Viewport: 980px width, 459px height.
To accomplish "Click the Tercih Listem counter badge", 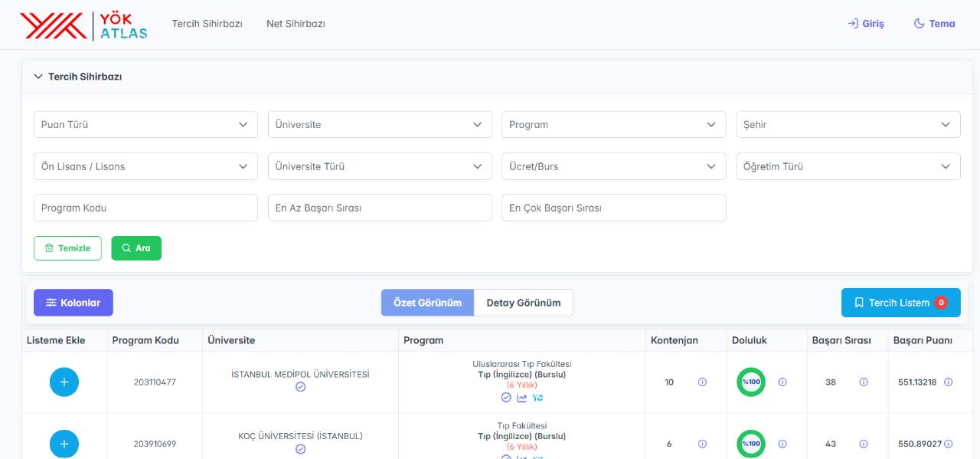I will click(940, 303).
